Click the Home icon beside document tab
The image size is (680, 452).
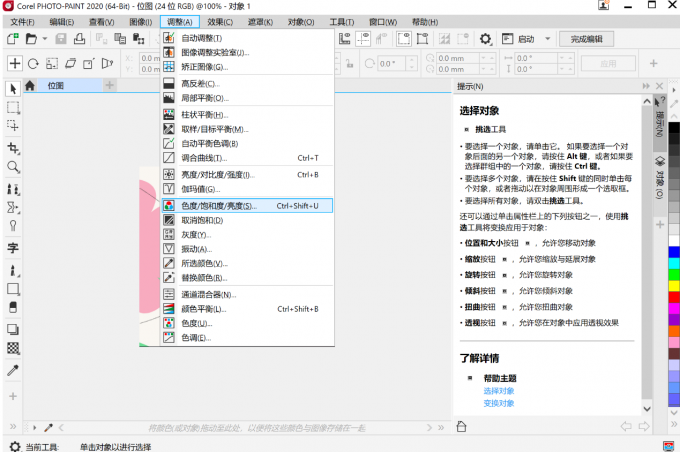tap(30, 86)
